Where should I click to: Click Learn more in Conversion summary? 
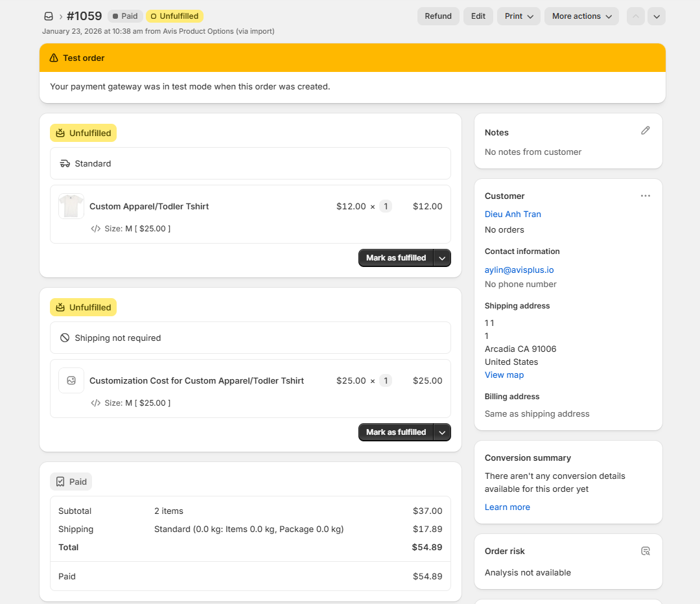pyautogui.click(x=507, y=507)
